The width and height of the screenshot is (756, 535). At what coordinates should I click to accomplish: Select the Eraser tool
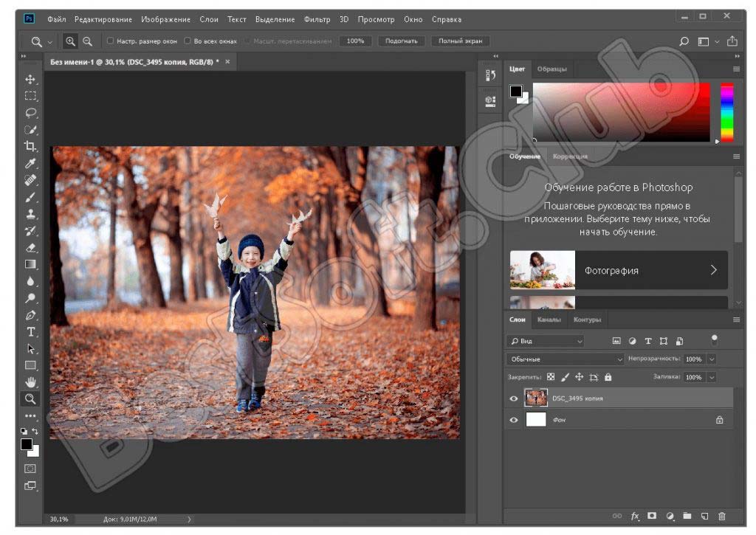pyautogui.click(x=30, y=247)
